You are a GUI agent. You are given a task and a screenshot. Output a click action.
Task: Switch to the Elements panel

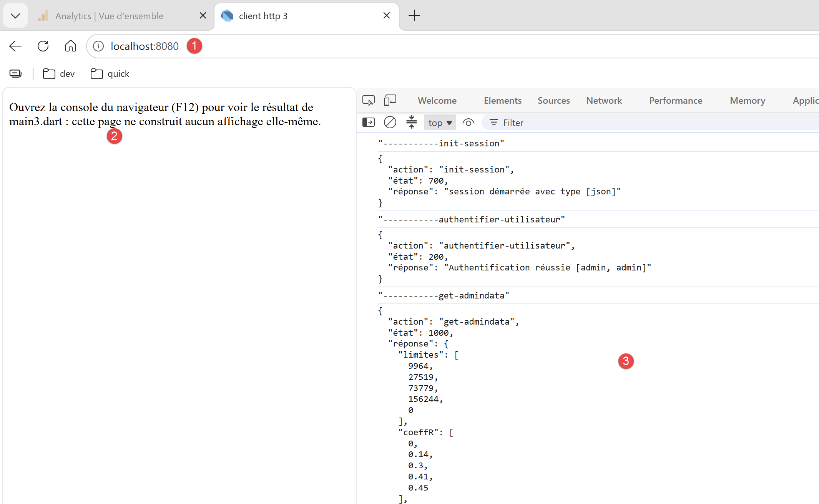pos(503,101)
